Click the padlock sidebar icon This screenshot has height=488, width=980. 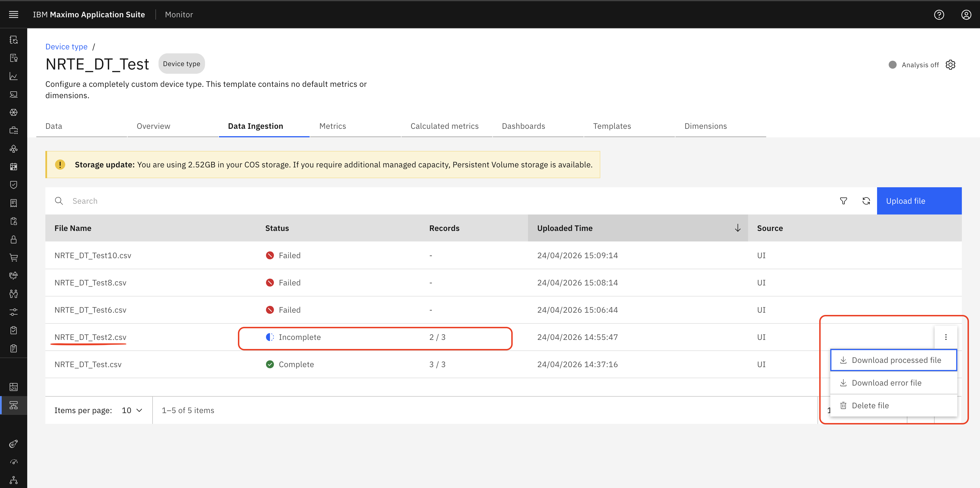[14, 239]
